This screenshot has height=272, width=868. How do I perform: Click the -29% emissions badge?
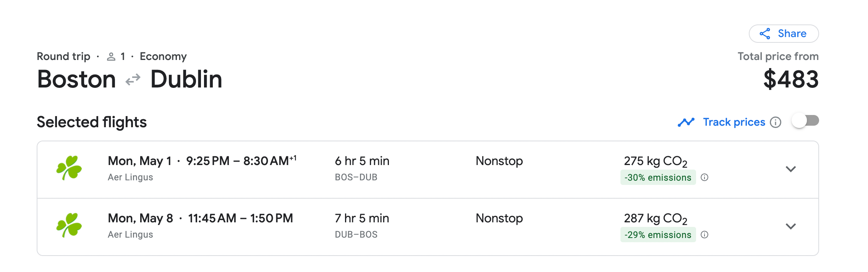click(657, 235)
